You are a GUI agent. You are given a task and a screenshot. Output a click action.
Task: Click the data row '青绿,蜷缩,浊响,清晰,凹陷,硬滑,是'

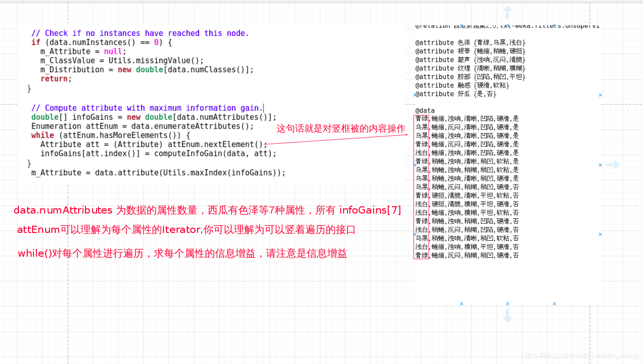[467, 118]
